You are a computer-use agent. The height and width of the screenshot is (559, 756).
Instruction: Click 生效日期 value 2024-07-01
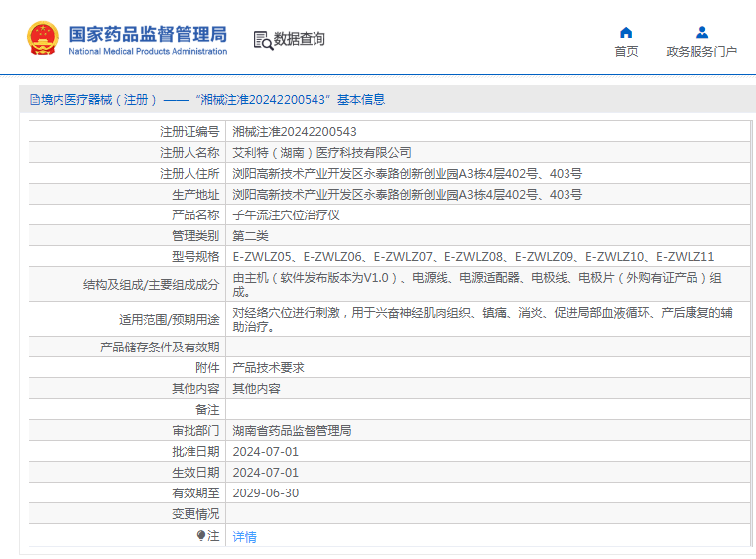coord(266,473)
